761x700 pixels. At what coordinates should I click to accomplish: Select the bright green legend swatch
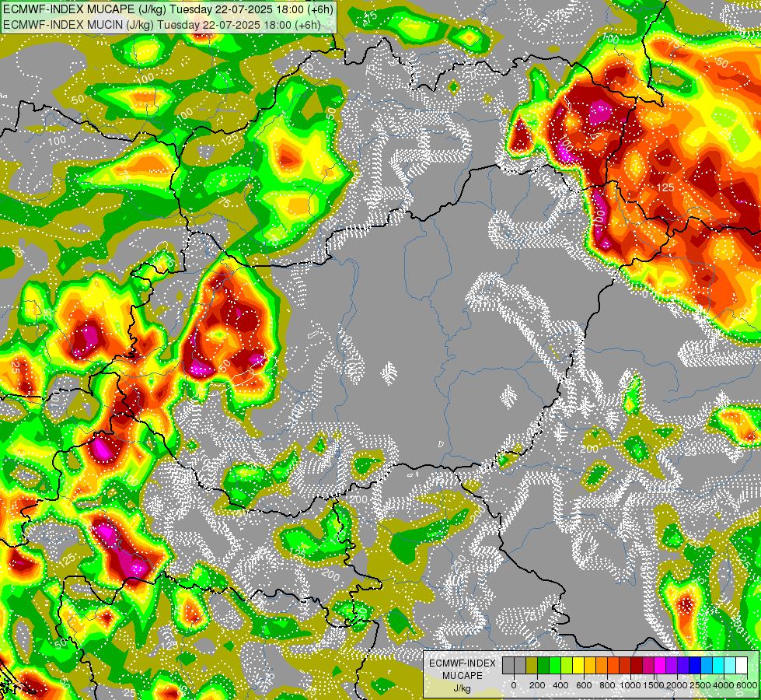555,665
